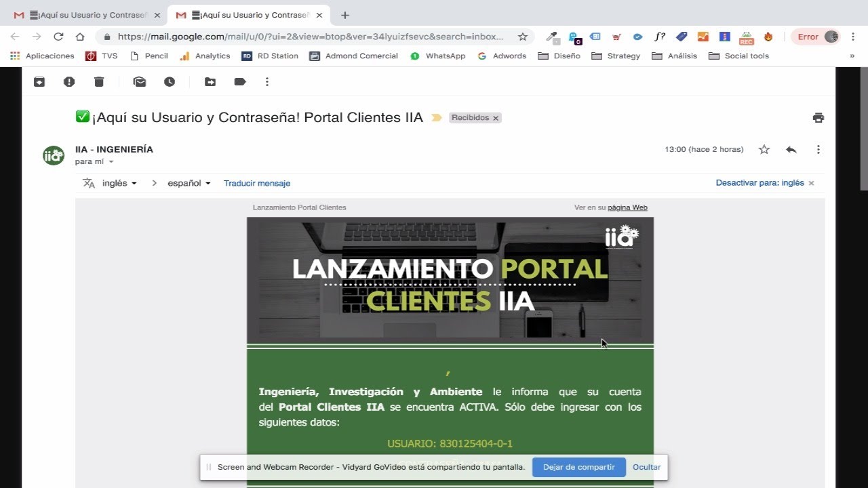Image resolution: width=868 pixels, height=488 pixels.
Task: Open the Ghostery ghost extension
Action: (x=574, y=37)
